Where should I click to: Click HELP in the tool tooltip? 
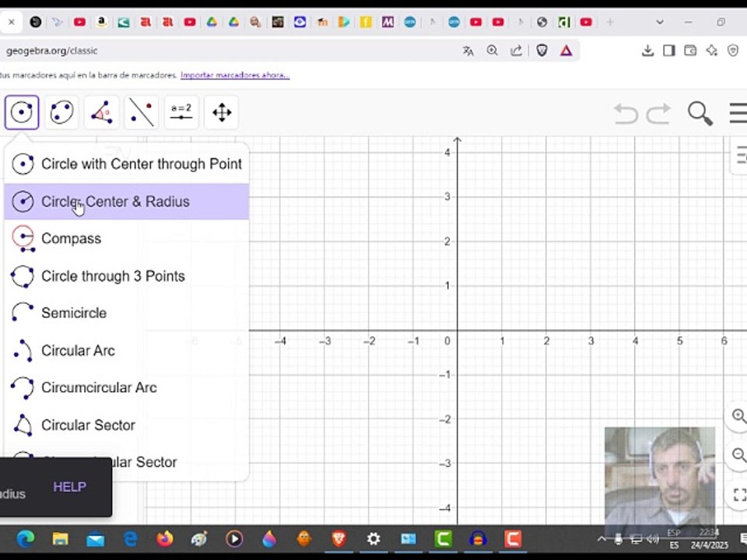click(69, 487)
